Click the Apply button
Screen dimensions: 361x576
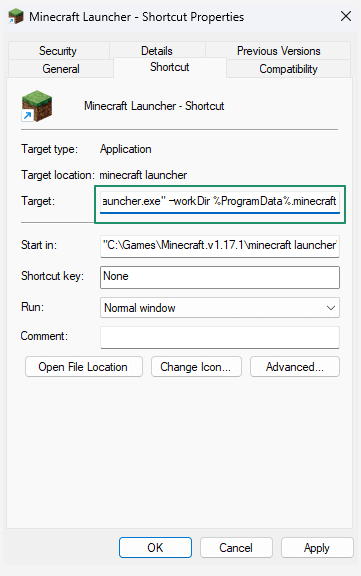[x=317, y=547]
